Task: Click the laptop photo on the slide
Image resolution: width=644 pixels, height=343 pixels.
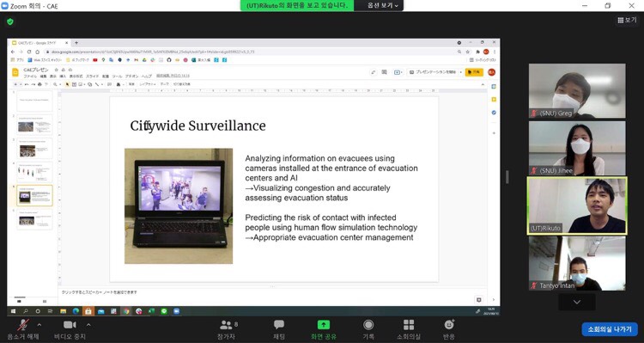Action: pos(179,205)
